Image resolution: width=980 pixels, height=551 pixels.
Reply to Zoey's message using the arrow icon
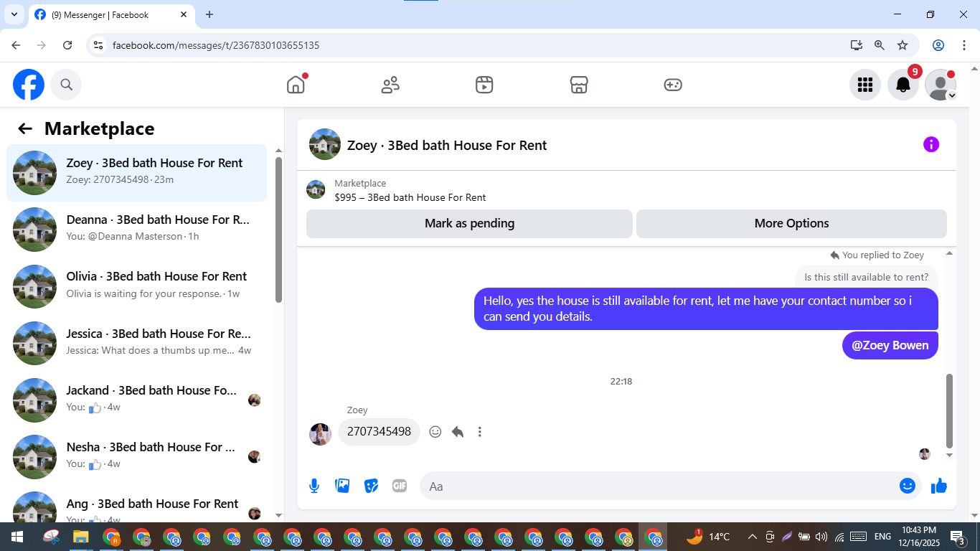point(458,432)
